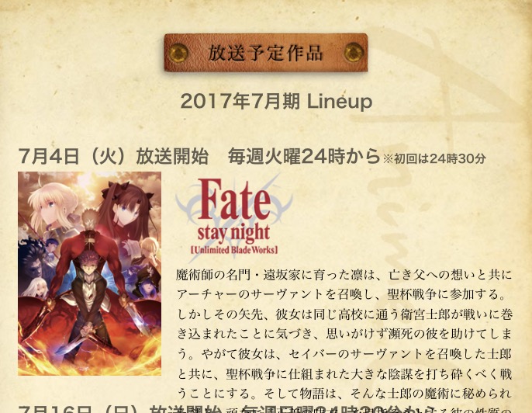Click the [Unlimited Blade Works] subtitle
532x413 pixels.
(x=234, y=250)
